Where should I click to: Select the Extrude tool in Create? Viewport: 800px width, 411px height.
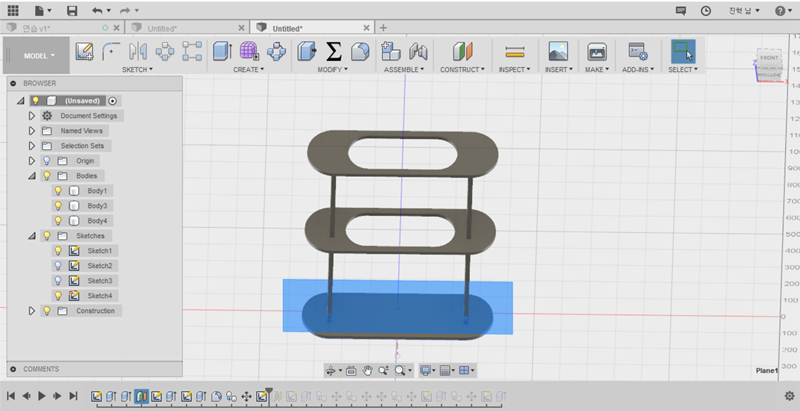pos(222,51)
